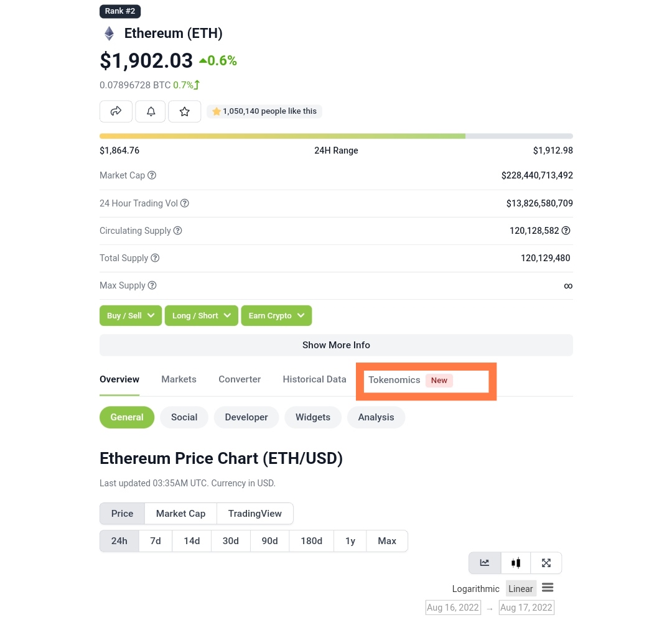Screen dimensions: 672x620
Task: Set chart range to 30d
Action: click(231, 541)
